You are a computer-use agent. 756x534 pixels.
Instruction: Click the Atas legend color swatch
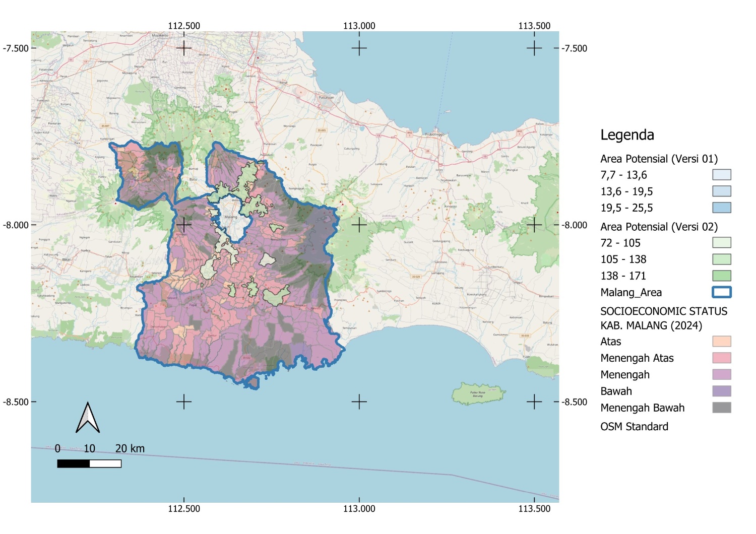click(x=721, y=342)
